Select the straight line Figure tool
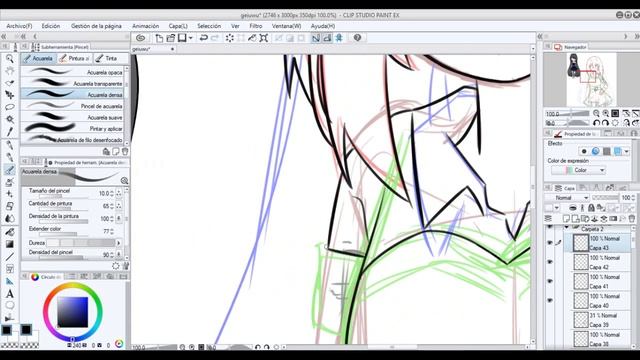This screenshot has height=360, width=640. [9, 257]
